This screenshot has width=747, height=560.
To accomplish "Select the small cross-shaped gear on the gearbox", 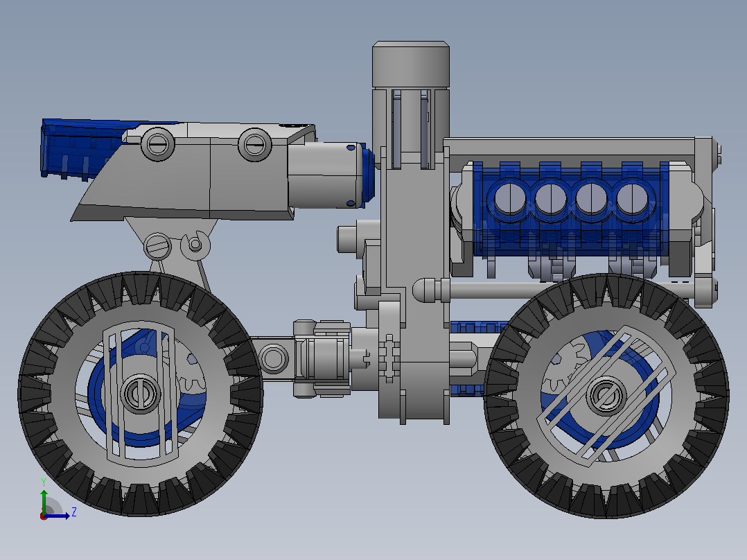I will click(x=389, y=358).
